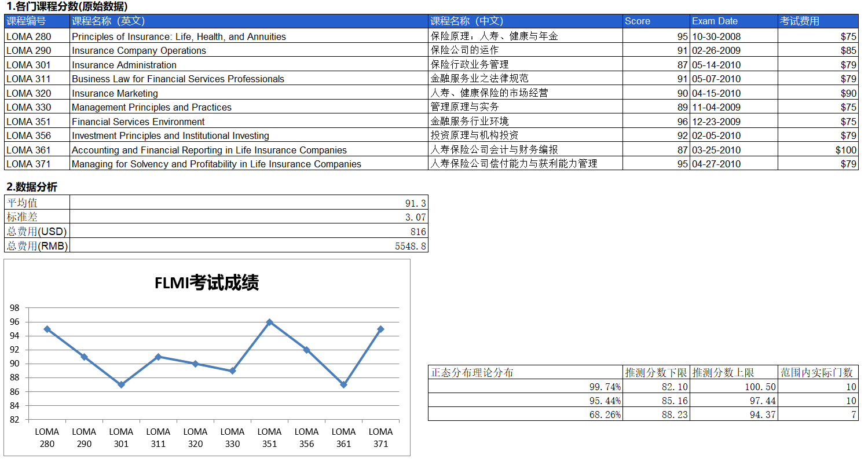Viewport: 868px width, 462px height.
Task: Click the average value '91.3'
Action: (x=249, y=203)
